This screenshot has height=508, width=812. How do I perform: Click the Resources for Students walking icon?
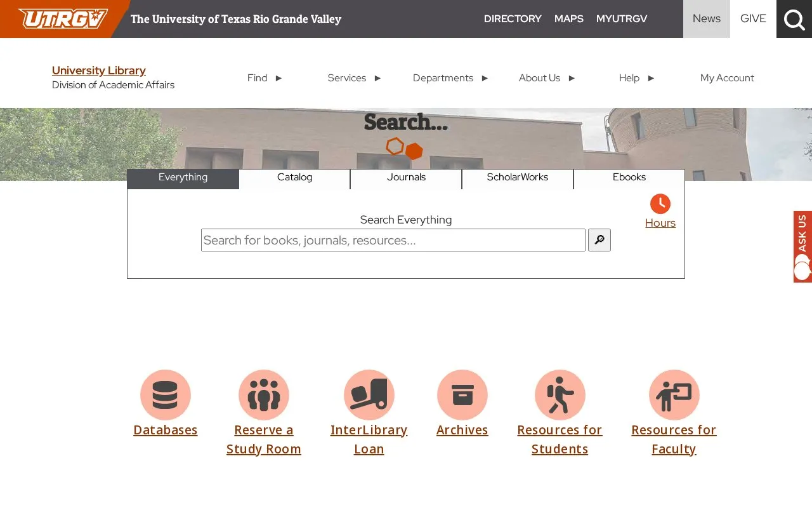click(560, 395)
